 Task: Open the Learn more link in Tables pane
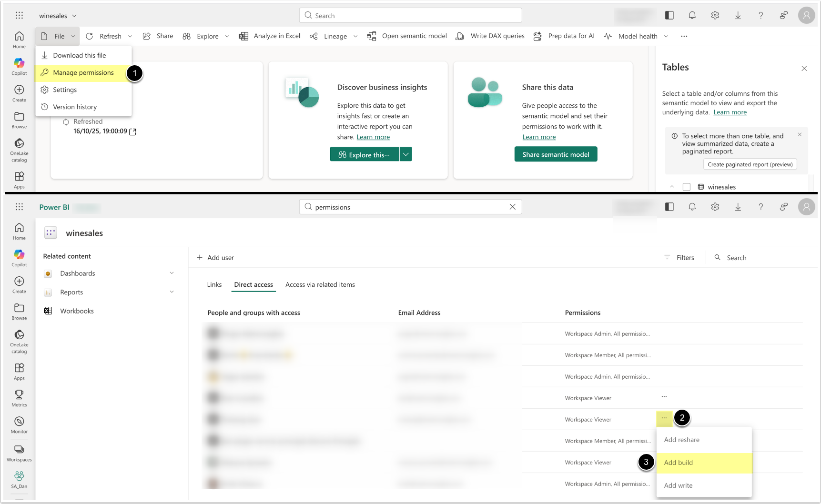[730, 112]
